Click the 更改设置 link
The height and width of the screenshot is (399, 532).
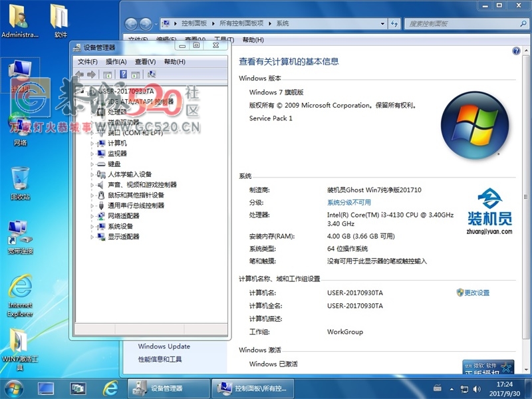[x=477, y=293]
